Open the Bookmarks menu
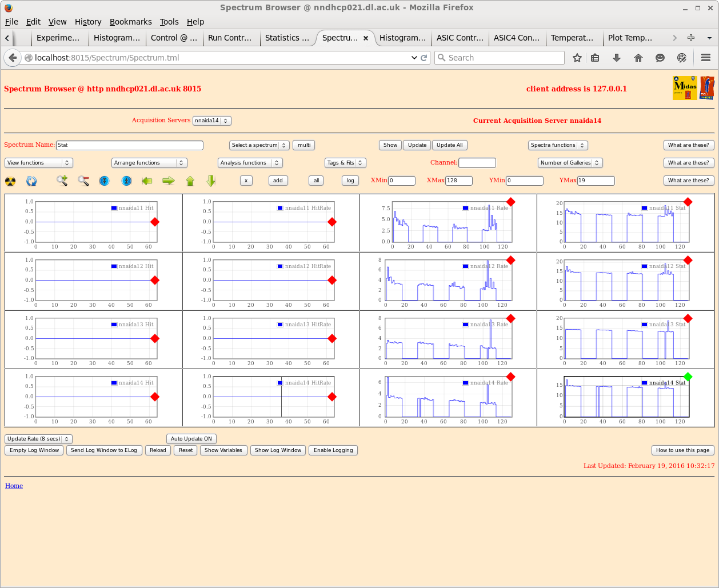719x588 pixels. click(x=130, y=22)
